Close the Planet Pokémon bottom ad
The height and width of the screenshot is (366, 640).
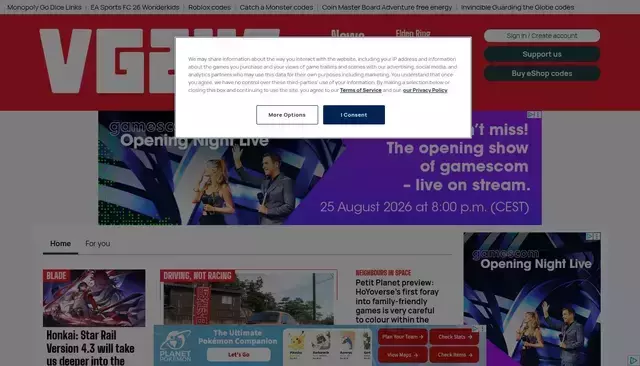point(482,328)
